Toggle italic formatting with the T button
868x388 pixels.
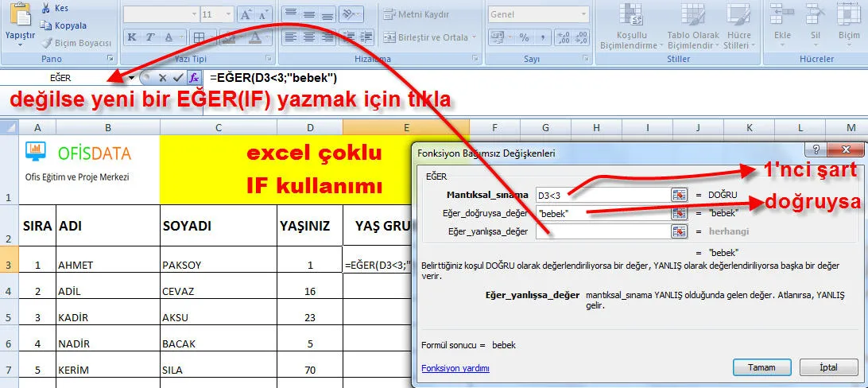tap(150, 37)
